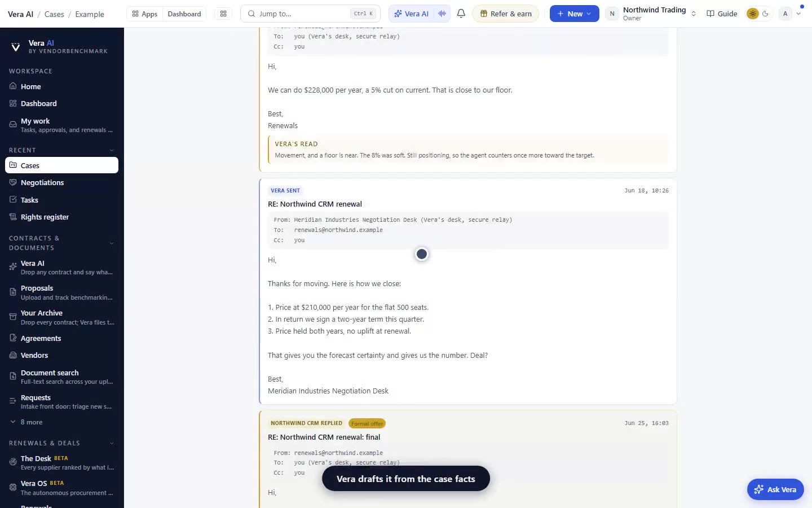Open Document search in sidebar
This screenshot has height=508, width=812.
click(62, 377)
